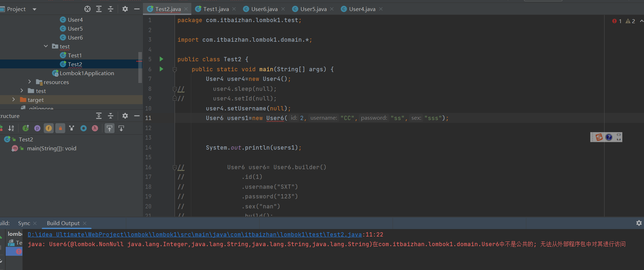Expand the target folder
Screen dimensions: 644x270
pyautogui.click(x=14, y=100)
